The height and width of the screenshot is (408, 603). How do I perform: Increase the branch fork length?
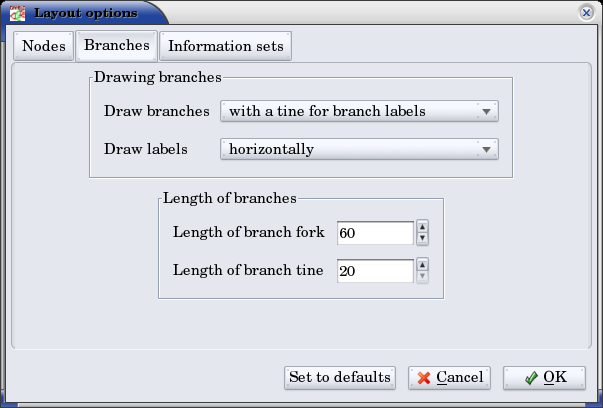point(422,227)
